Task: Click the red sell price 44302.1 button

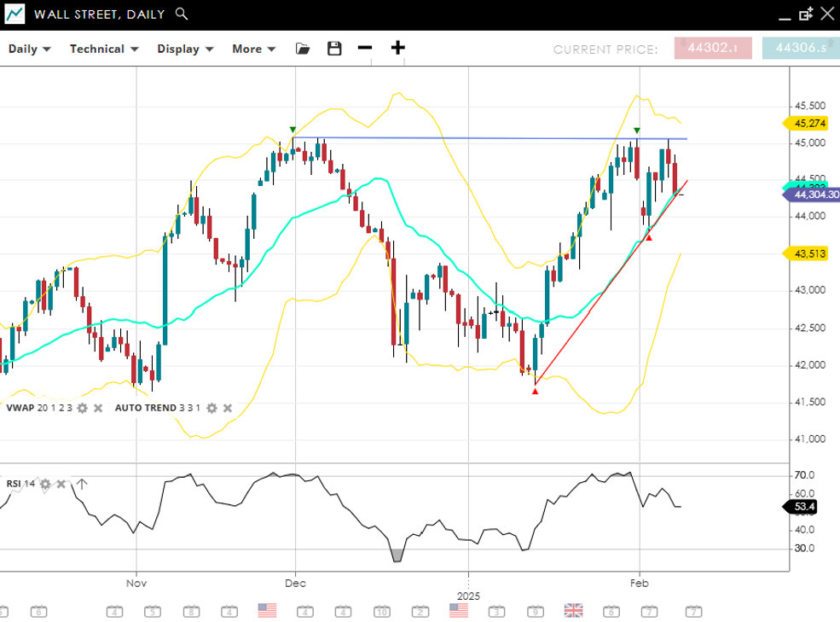Action: tap(712, 49)
